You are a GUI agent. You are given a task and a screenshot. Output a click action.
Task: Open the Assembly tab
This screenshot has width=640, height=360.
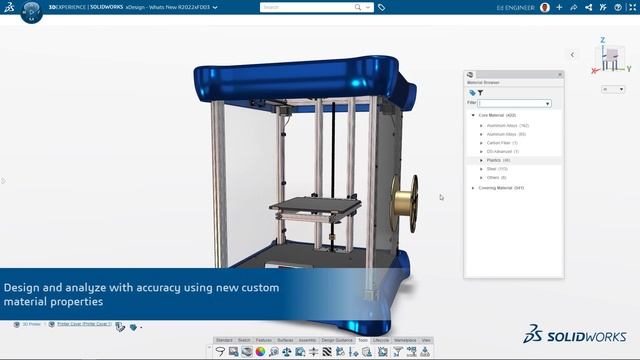[307, 340]
